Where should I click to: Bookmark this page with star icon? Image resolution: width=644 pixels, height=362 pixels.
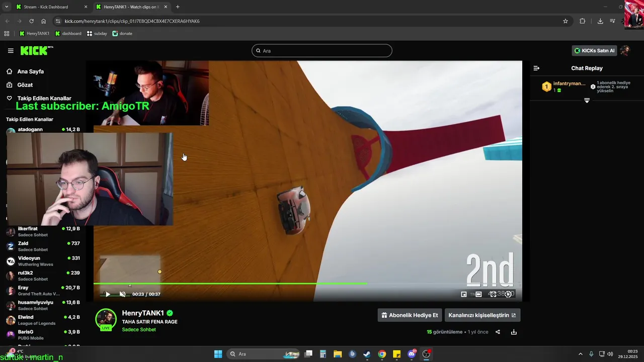(566, 21)
